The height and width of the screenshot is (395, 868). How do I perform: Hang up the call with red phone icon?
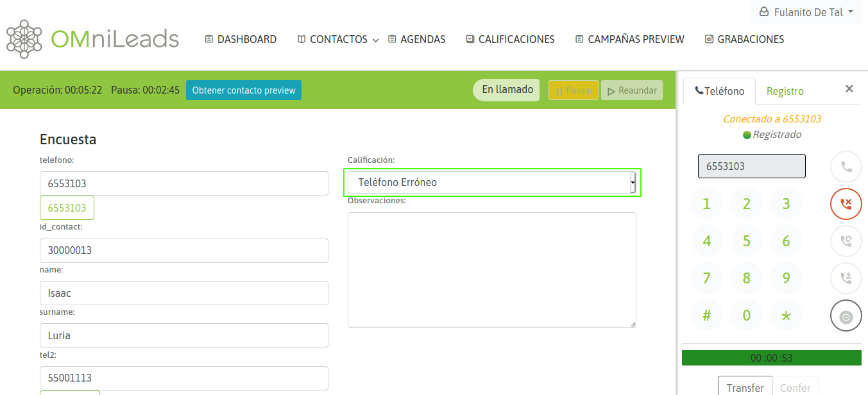846,205
